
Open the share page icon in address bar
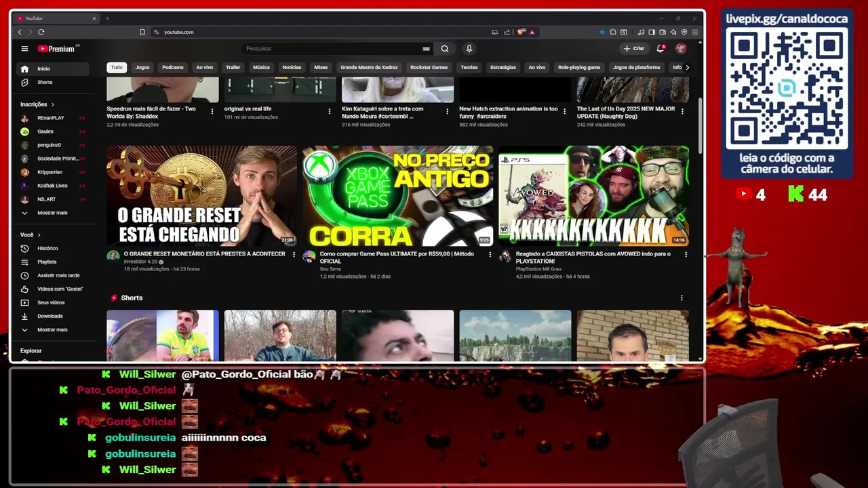pos(507,32)
